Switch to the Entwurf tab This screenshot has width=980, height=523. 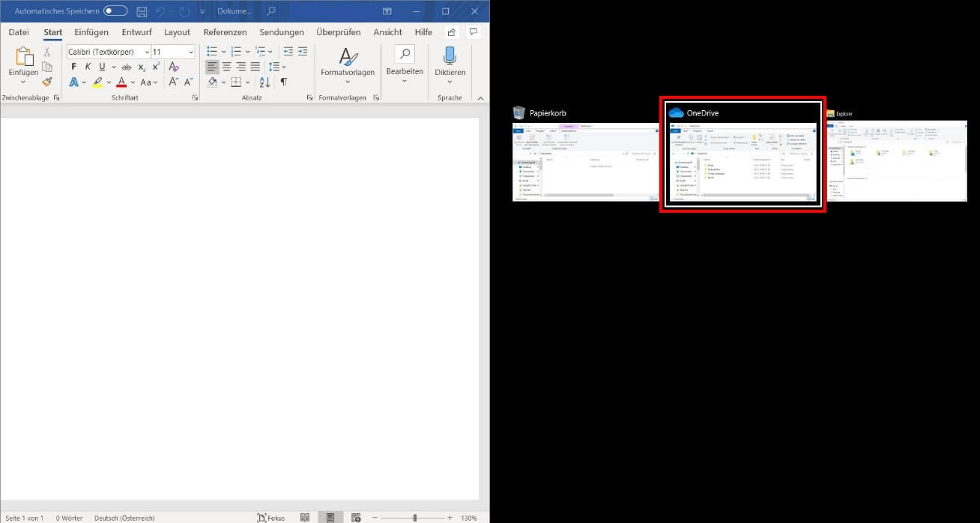point(136,32)
